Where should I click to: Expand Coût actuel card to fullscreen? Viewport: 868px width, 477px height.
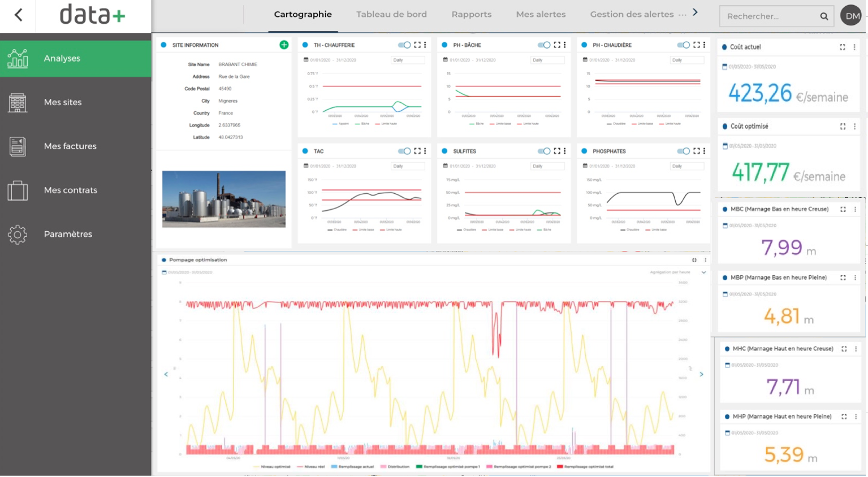pyautogui.click(x=843, y=47)
